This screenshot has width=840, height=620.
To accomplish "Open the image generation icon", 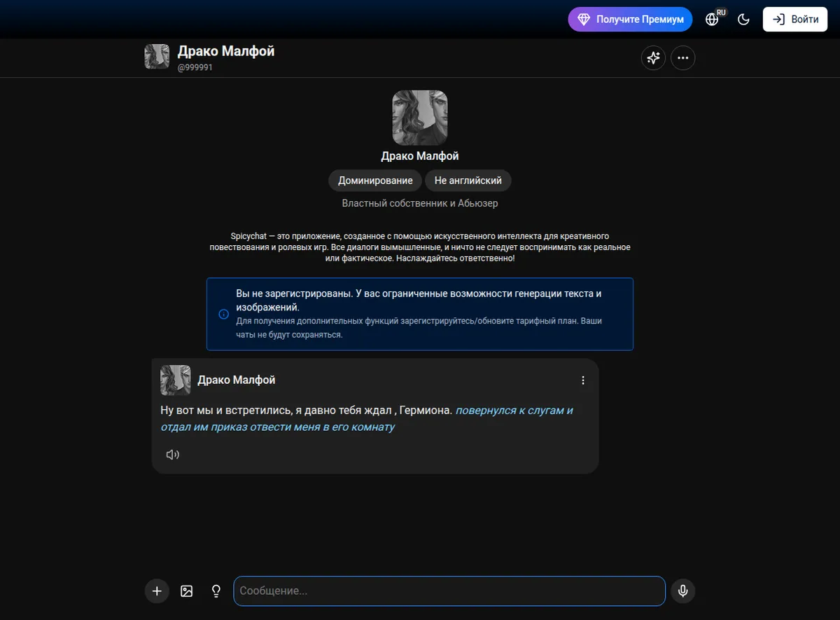I will point(186,591).
